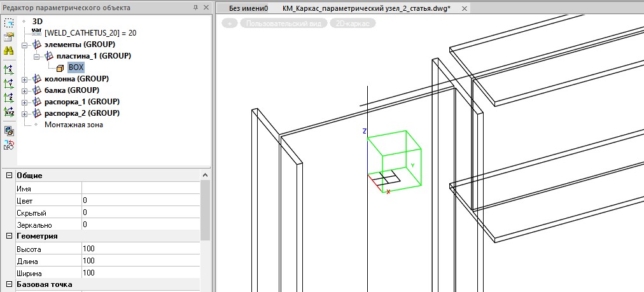Viewport: 644px width, 292px height.
Task: Click the BOX primitive icon in tree
Action: pyautogui.click(x=60, y=67)
